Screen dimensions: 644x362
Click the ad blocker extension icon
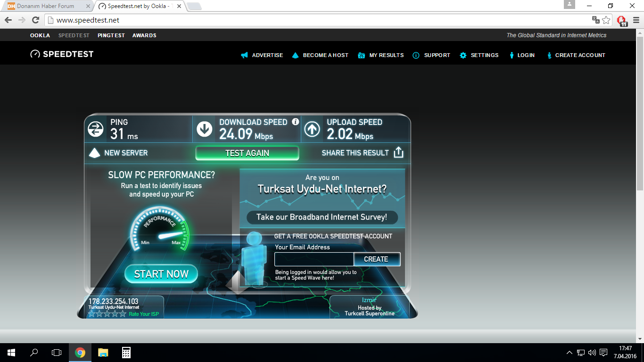click(622, 20)
